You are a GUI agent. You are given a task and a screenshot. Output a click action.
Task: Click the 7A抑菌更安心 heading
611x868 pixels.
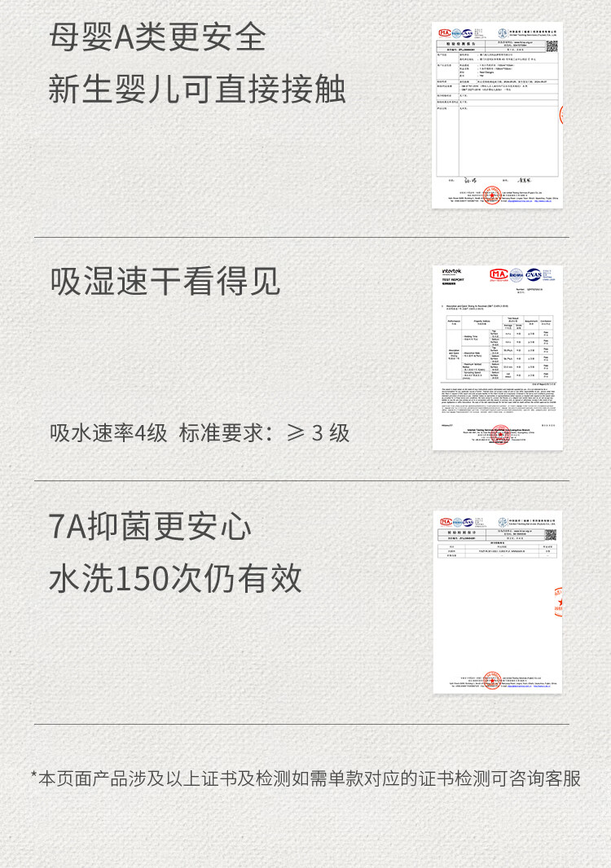pos(151,527)
